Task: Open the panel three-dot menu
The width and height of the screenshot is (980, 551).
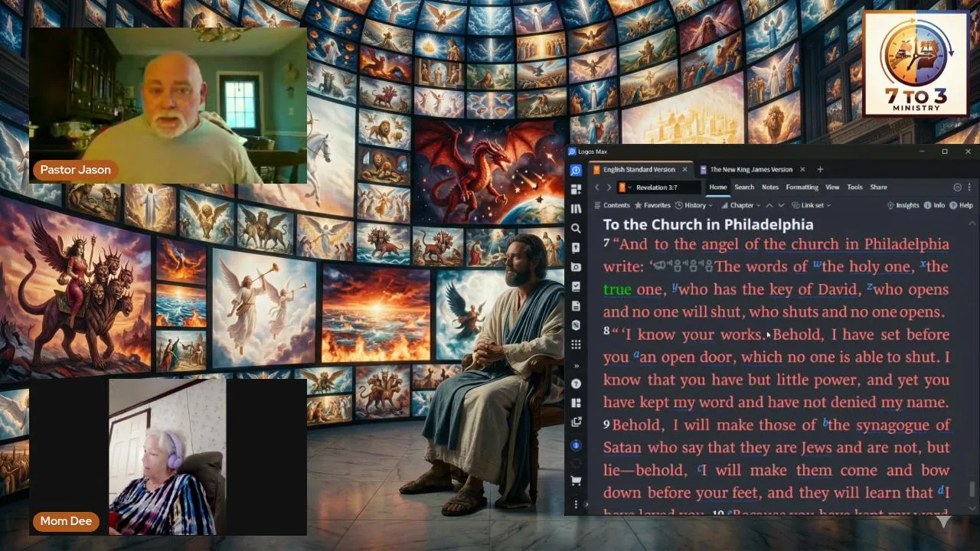Action: coord(969,187)
